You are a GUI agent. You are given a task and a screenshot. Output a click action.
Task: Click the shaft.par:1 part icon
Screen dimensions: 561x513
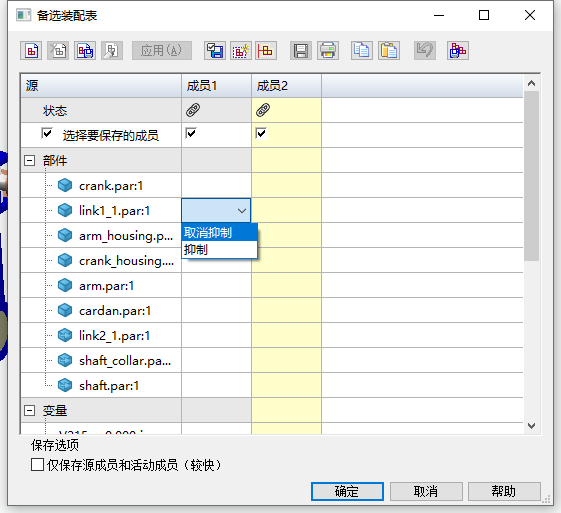(65, 385)
